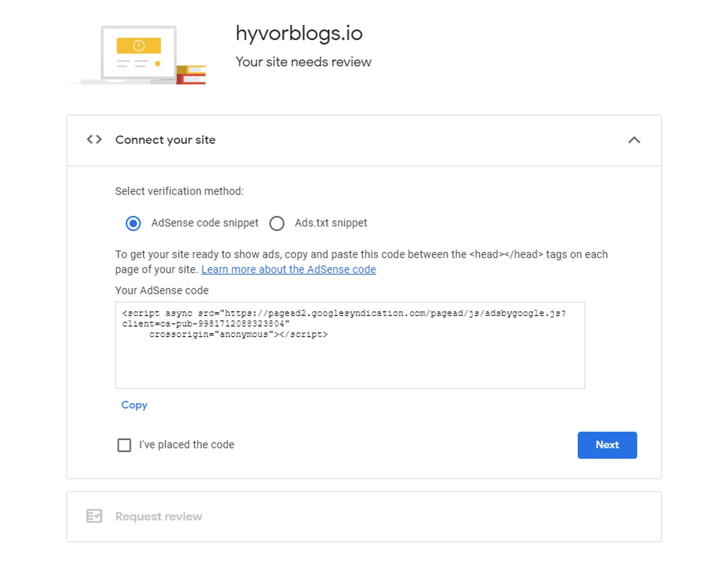
Task: Click the Copy button below the code
Action: (x=134, y=405)
